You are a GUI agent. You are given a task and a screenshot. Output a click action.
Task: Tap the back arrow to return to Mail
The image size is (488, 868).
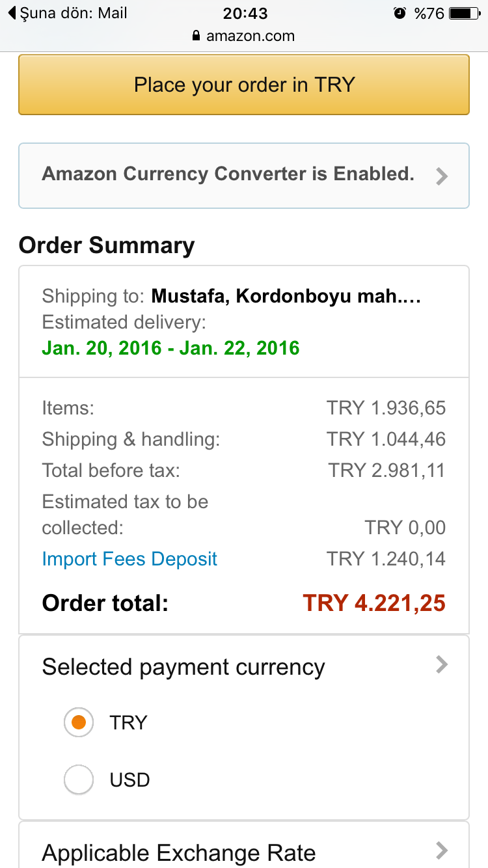click(12, 13)
